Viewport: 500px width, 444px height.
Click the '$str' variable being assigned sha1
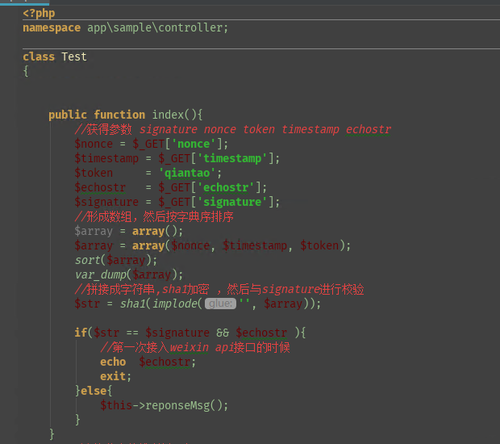pyautogui.click(x=87, y=304)
